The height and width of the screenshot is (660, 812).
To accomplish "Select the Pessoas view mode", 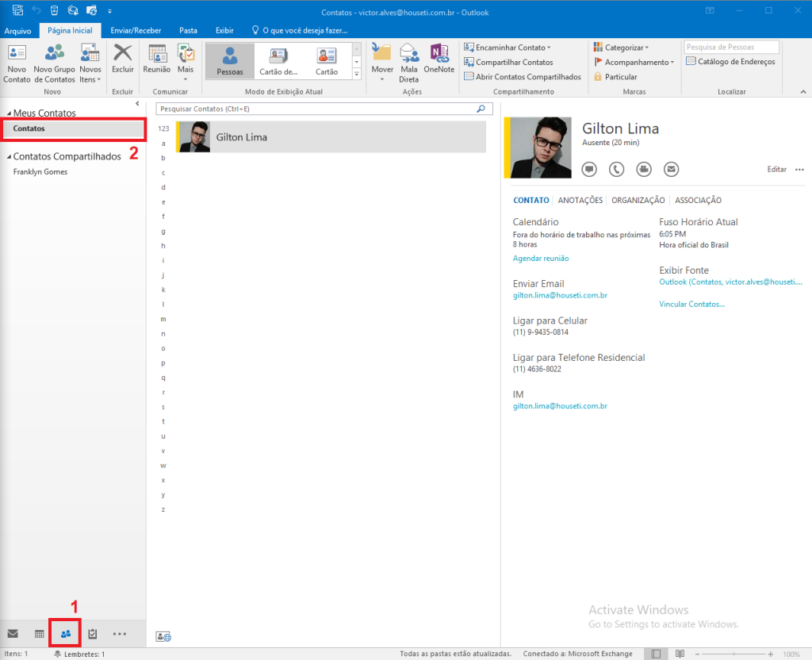I will click(x=230, y=61).
